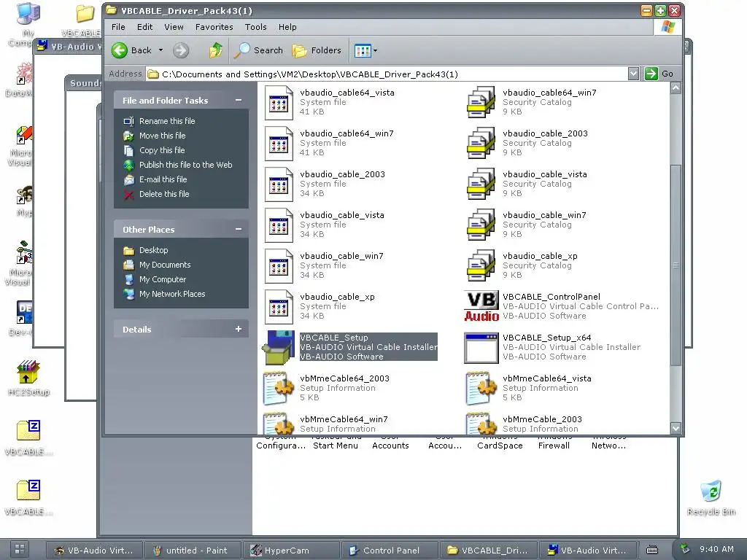This screenshot has height=560, width=747.
Task: Click Copy this file link
Action: (x=161, y=150)
